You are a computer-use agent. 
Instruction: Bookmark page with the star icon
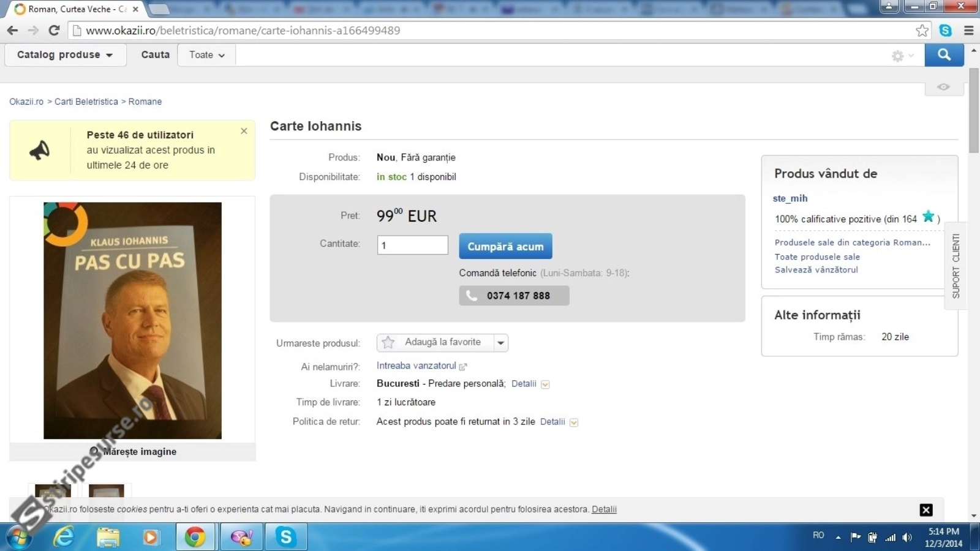point(922,31)
